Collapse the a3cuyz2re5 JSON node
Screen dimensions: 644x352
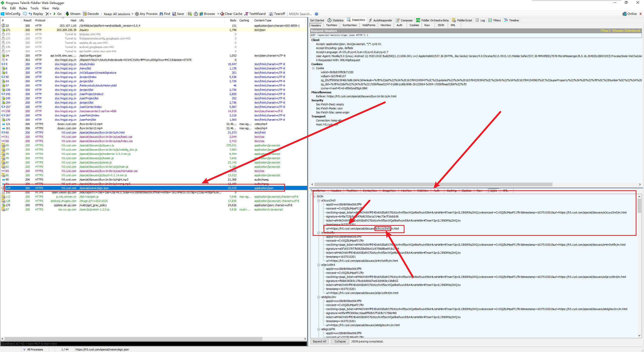(319, 200)
